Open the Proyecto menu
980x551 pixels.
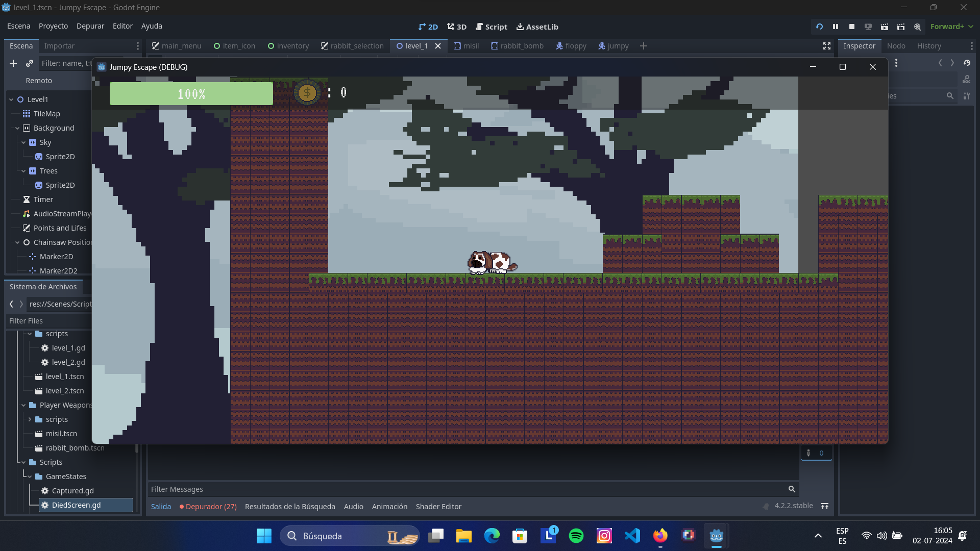[x=53, y=26]
